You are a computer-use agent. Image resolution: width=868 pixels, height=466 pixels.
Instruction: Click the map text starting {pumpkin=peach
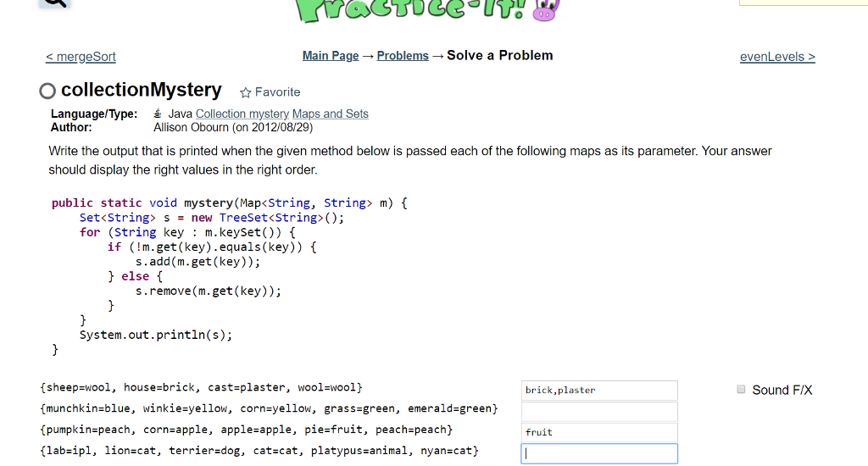[247, 430]
